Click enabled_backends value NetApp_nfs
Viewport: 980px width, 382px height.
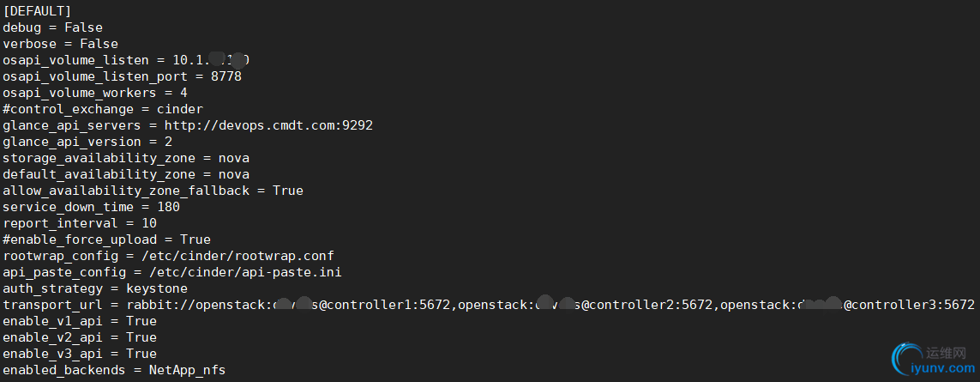tap(187, 370)
